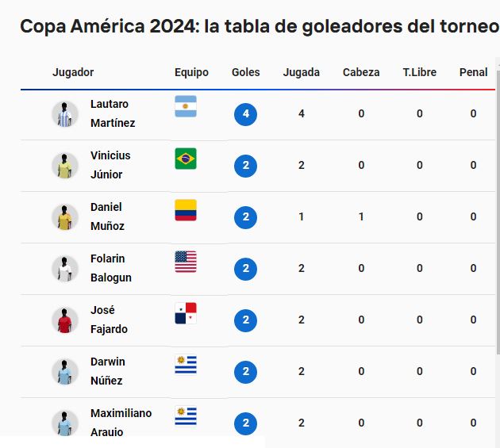Image resolution: width=500 pixels, height=448 pixels.
Task: Click the Brazil flag icon
Action: pos(186,159)
